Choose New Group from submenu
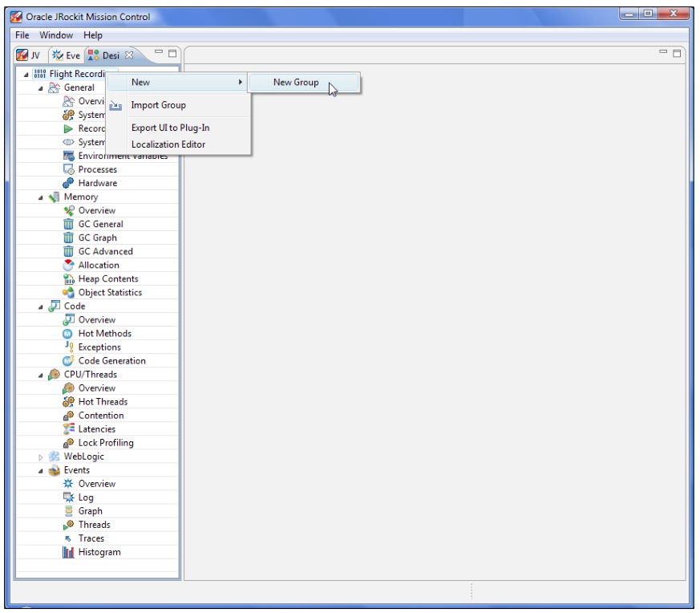 click(296, 82)
